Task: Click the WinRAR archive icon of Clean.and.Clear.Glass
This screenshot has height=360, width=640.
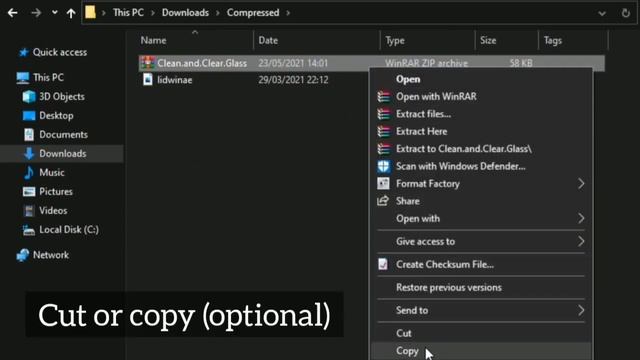Action: click(x=147, y=63)
